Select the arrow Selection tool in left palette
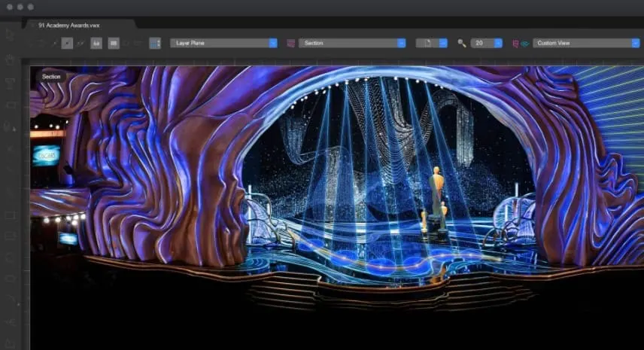 click(10, 35)
